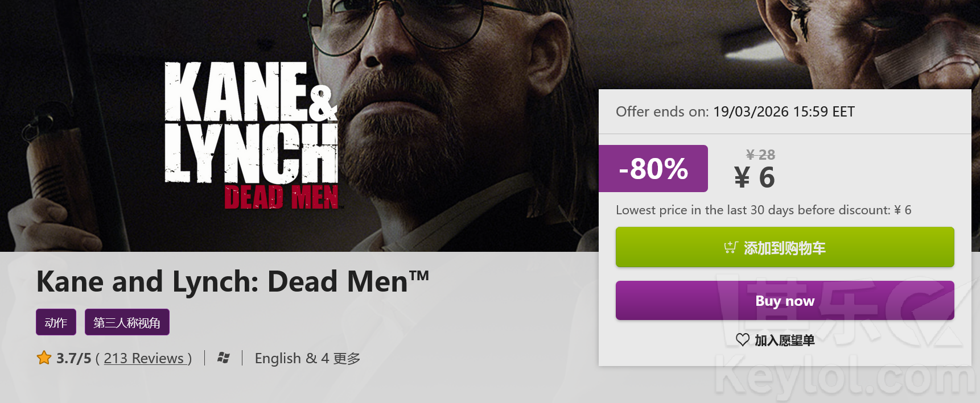Click the 3.7/5 rating score
The width and height of the screenshot is (980, 403).
click(x=73, y=359)
